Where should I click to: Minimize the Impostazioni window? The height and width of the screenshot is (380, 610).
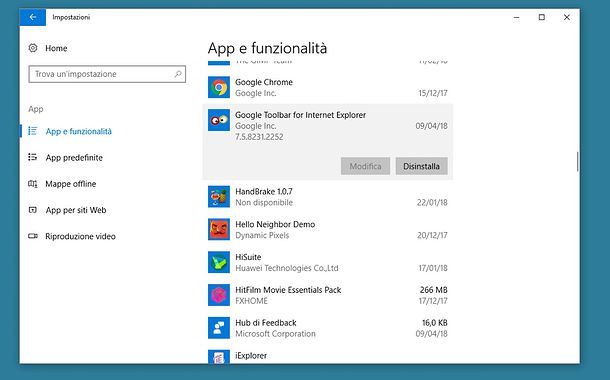pyautogui.click(x=517, y=17)
